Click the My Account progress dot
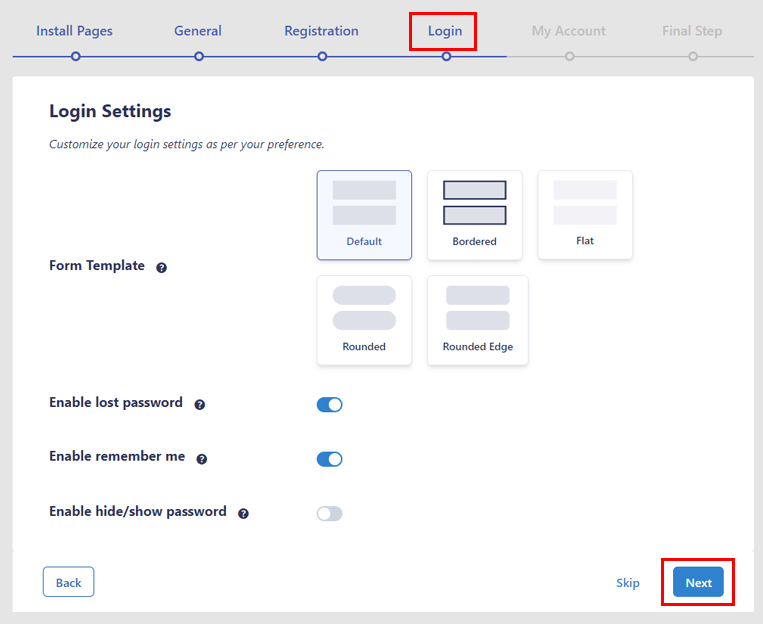Image resolution: width=763 pixels, height=624 pixels. 569,56
